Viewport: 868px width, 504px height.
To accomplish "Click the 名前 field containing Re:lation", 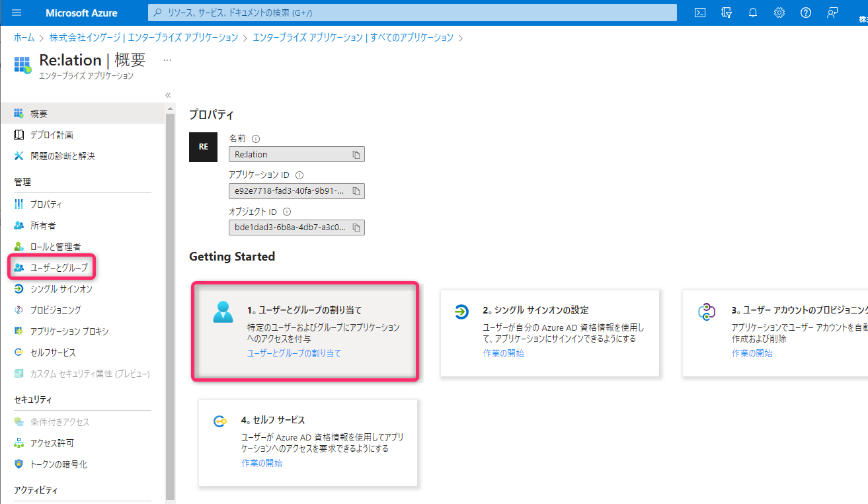I will (297, 154).
